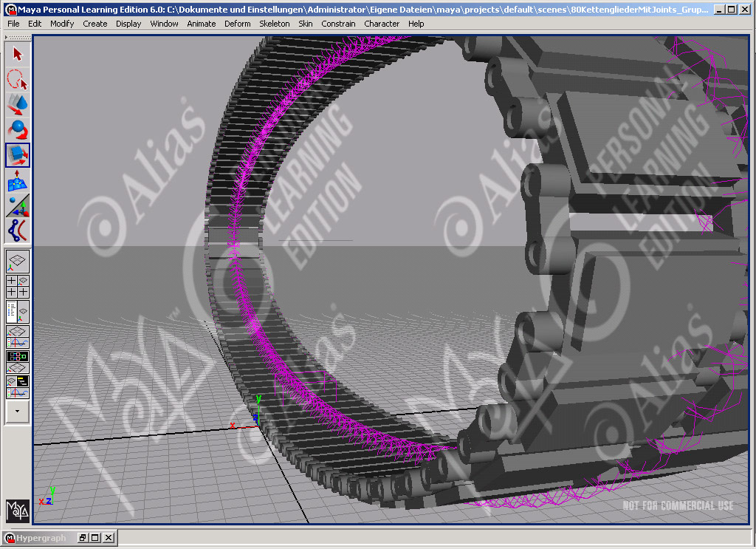The image size is (756, 549).
Task: Click the last-used joint/curve tool icon
Action: point(18,231)
